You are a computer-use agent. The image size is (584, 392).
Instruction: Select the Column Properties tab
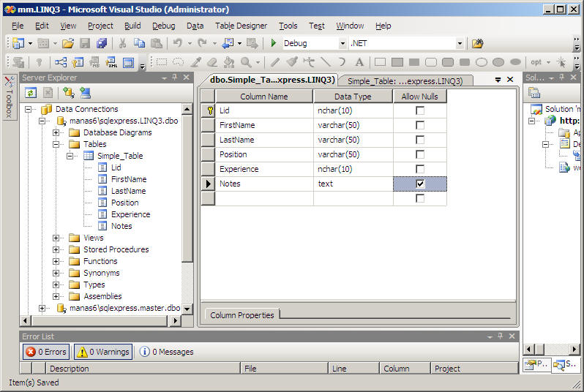pos(242,315)
